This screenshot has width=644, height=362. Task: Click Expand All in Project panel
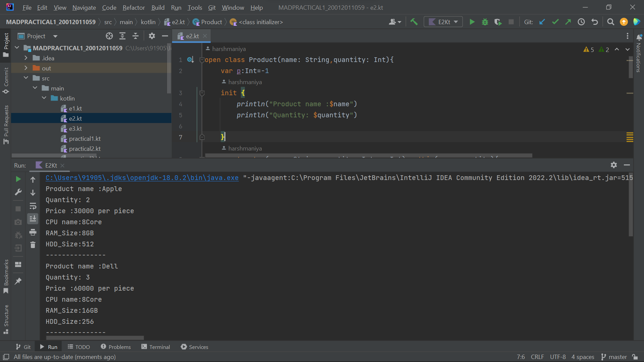pos(122,36)
